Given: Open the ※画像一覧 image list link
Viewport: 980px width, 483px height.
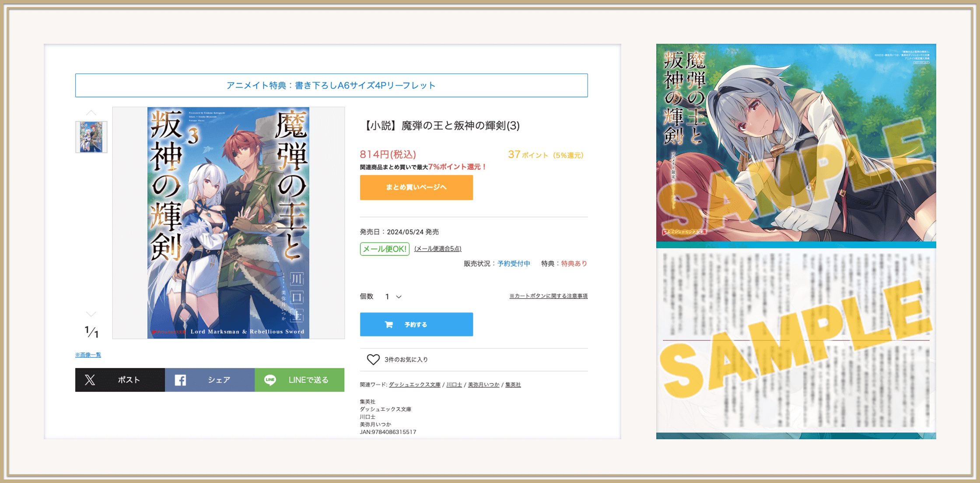Looking at the screenshot, I should point(87,354).
